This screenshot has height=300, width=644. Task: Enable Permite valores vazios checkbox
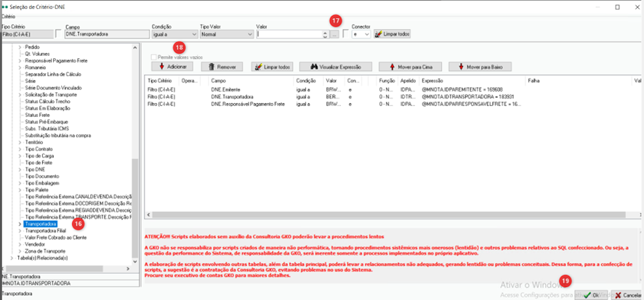pyautogui.click(x=154, y=57)
